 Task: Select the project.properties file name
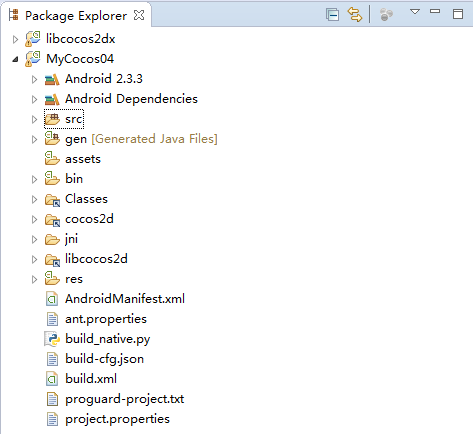[x=117, y=419]
